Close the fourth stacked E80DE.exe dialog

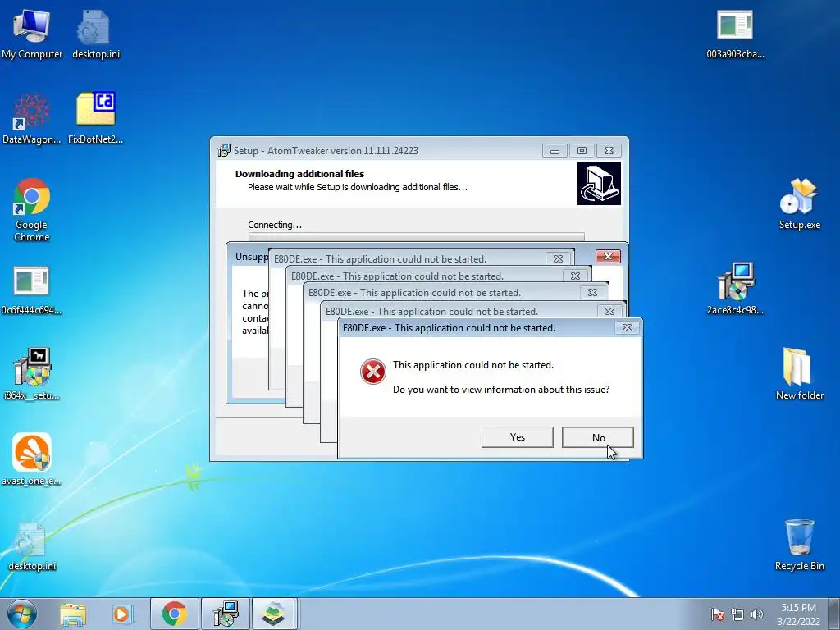click(x=575, y=276)
